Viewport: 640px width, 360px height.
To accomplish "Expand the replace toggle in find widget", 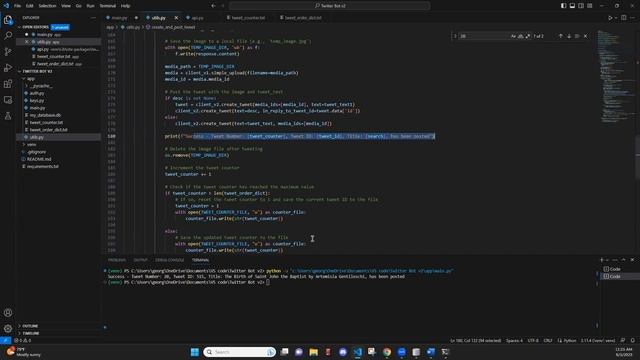I will pyautogui.click(x=455, y=36).
